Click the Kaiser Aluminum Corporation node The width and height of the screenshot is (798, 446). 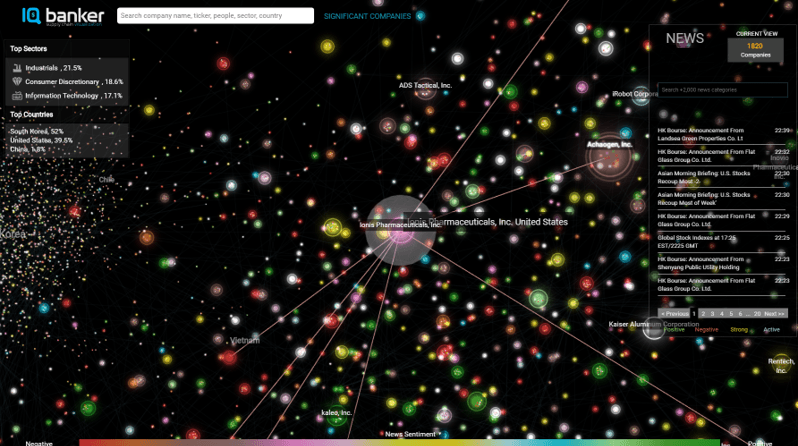(x=653, y=328)
